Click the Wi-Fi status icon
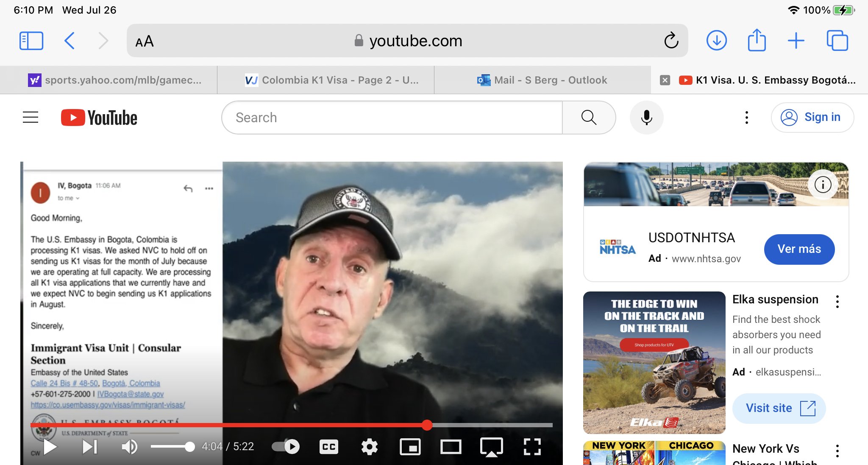Screen dimensions: 868x465 point(793,10)
